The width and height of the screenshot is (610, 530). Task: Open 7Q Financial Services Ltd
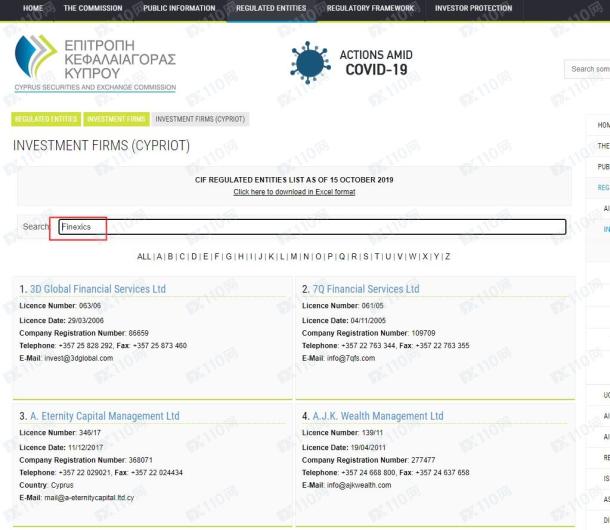click(366, 289)
